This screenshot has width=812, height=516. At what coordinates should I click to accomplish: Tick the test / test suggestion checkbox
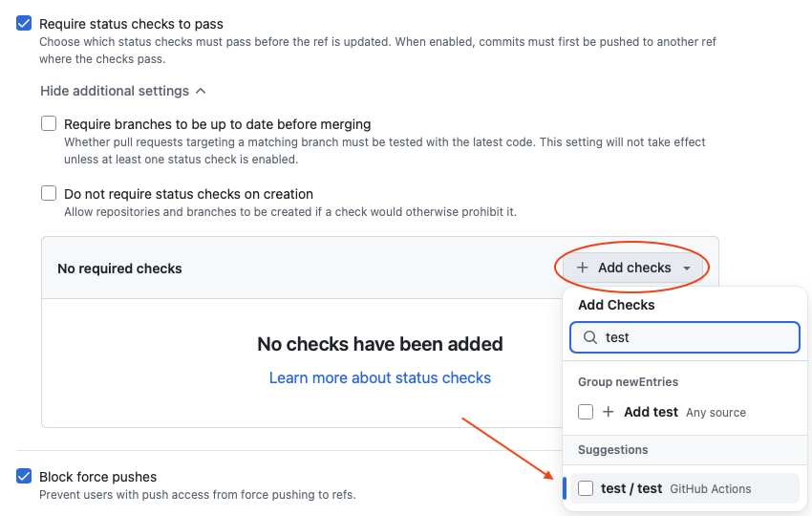[x=586, y=488]
